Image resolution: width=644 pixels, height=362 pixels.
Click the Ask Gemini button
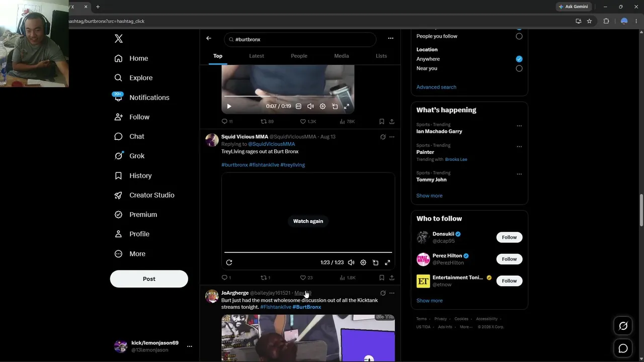573,7
